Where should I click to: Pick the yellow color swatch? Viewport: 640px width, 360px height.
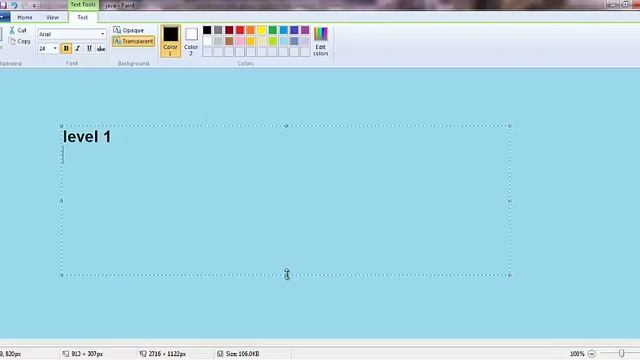pos(262,30)
